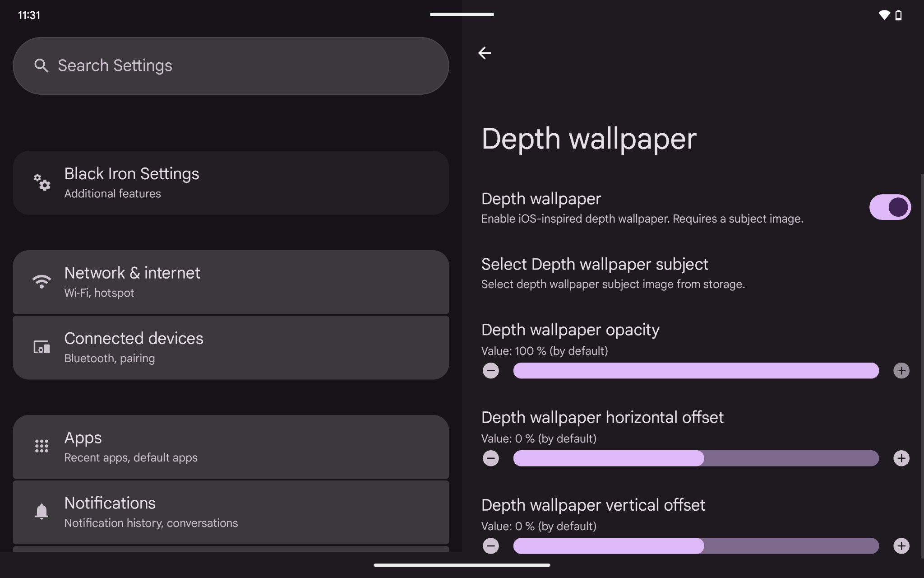Open Apps settings entry
The image size is (924, 578).
tap(230, 446)
